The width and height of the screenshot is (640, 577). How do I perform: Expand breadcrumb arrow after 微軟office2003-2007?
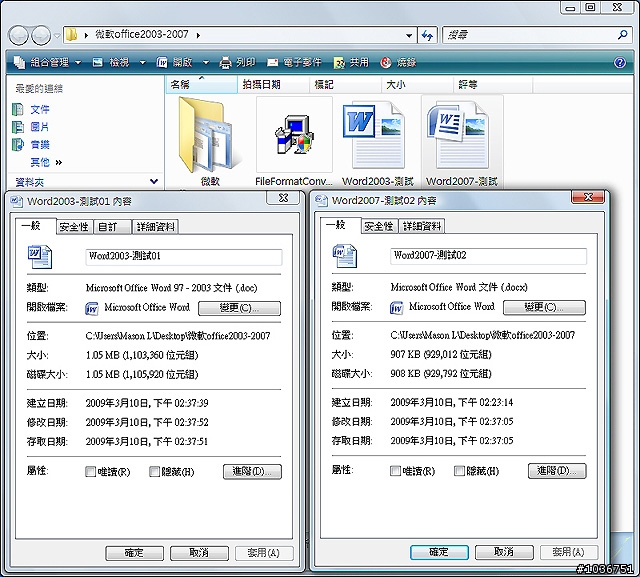(198, 36)
